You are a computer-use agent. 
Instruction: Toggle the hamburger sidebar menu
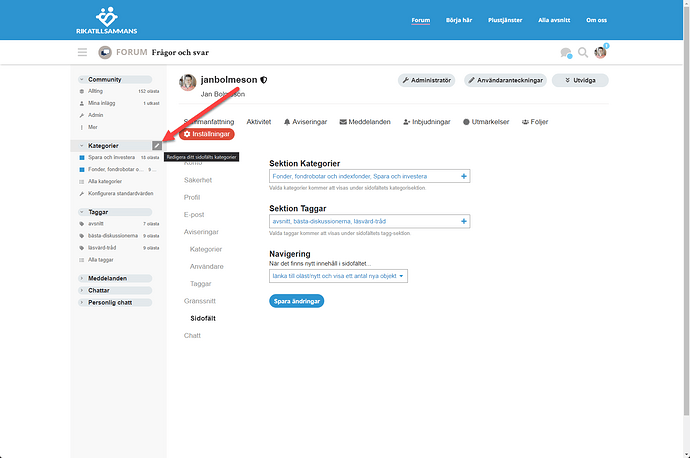(x=82, y=52)
